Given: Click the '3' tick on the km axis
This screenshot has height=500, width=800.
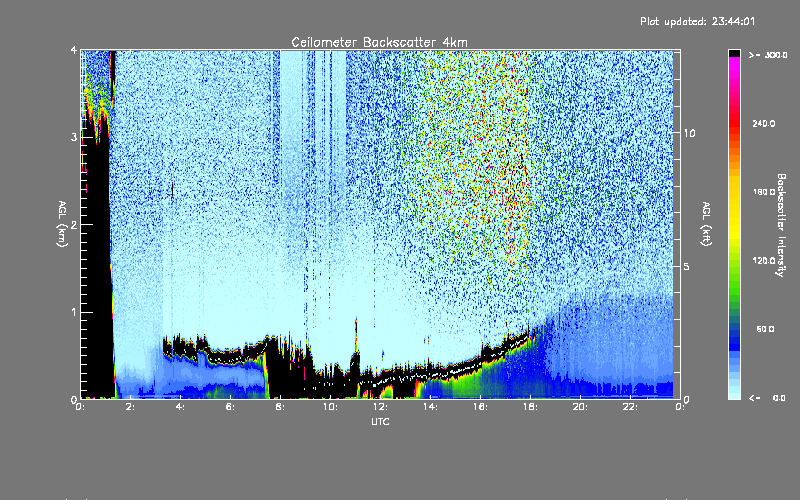Looking at the screenshot, I should coord(74,137).
